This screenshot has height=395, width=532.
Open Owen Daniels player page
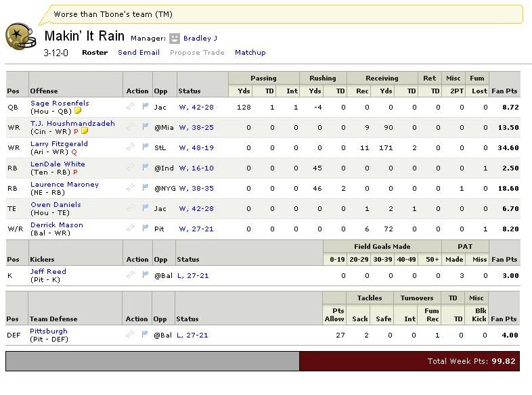click(56, 205)
